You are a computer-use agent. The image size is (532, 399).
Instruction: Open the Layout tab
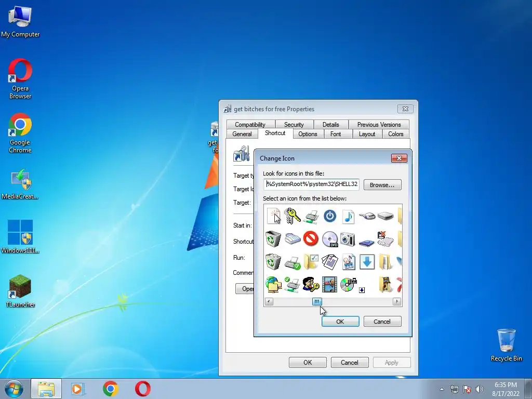pyautogui.click(x=367, y=134)
